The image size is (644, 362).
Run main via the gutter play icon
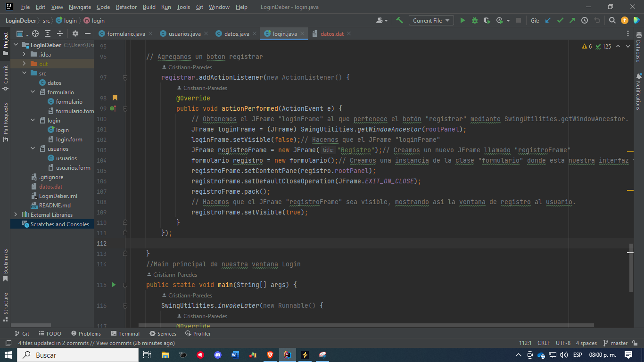(113, 285)
